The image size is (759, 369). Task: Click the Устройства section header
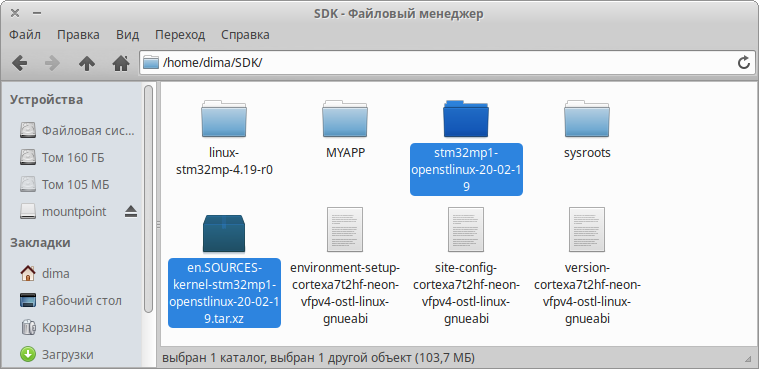point(46,100)
